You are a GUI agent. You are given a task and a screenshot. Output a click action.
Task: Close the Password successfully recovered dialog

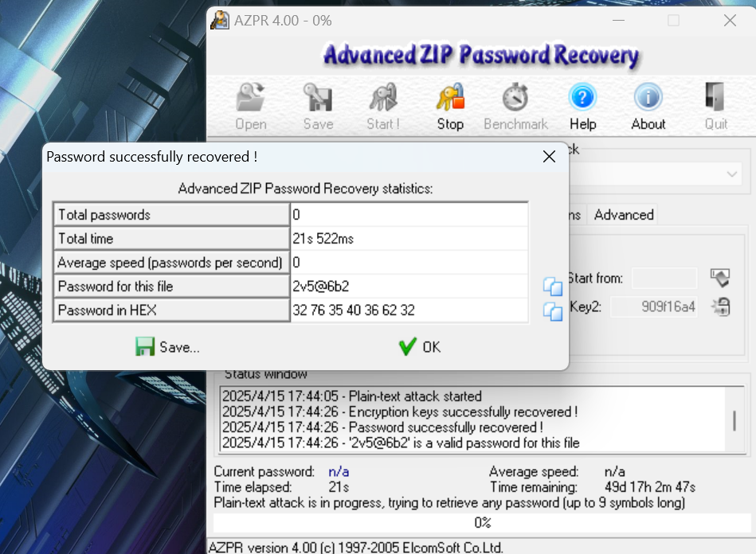coord(549,157)
